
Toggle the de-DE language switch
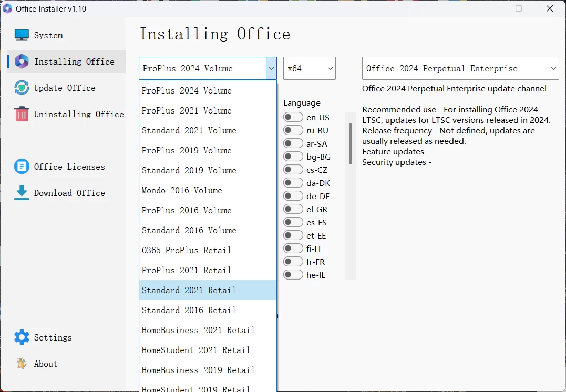(293, 195)
